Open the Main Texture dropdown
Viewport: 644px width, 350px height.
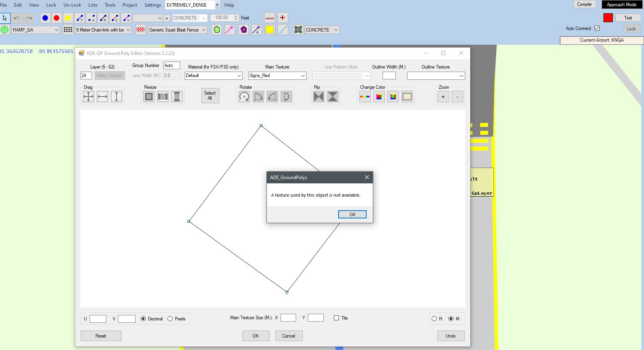pos(277,76)
